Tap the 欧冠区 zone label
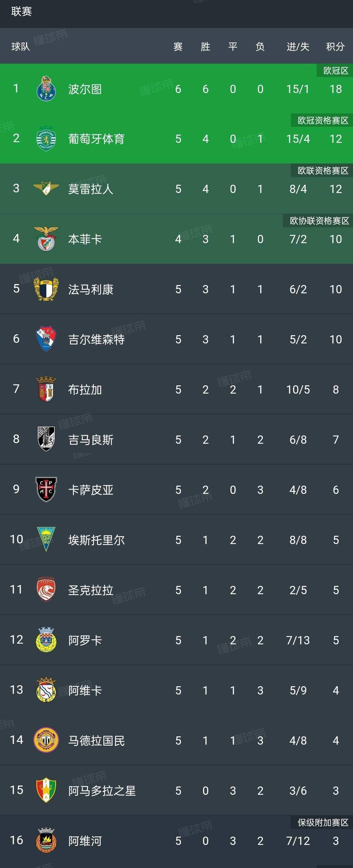 click(335, 70)
